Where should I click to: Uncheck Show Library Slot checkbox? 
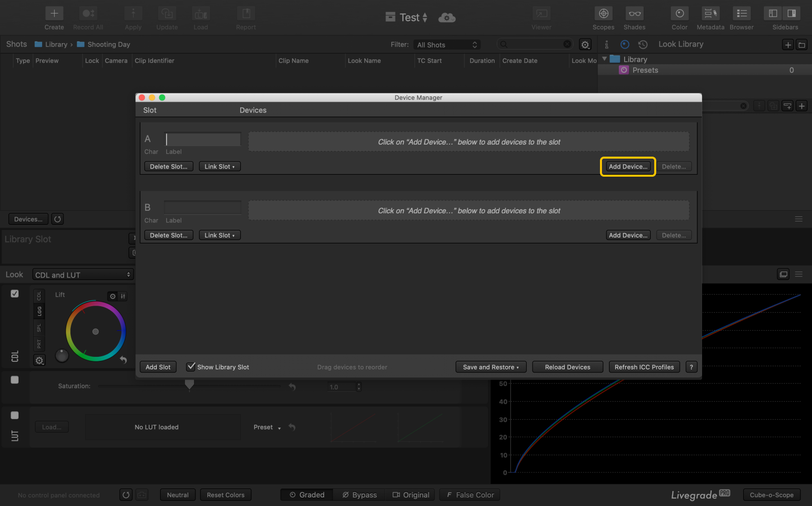[x=191, y=367]
